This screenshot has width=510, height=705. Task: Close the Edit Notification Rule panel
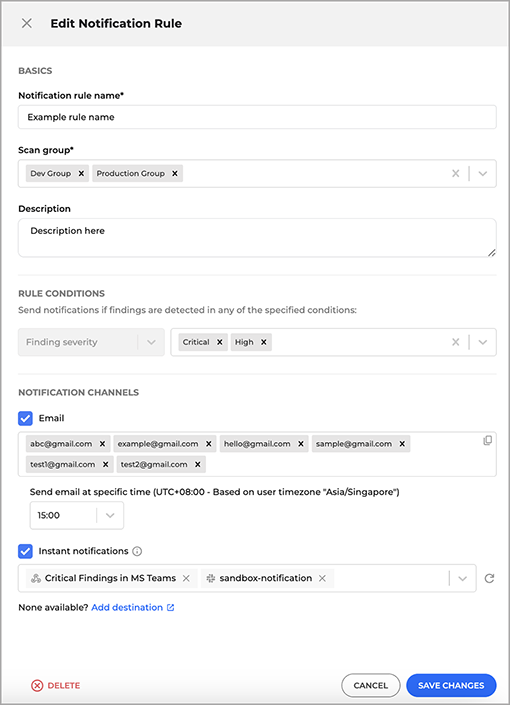[27, 23]
